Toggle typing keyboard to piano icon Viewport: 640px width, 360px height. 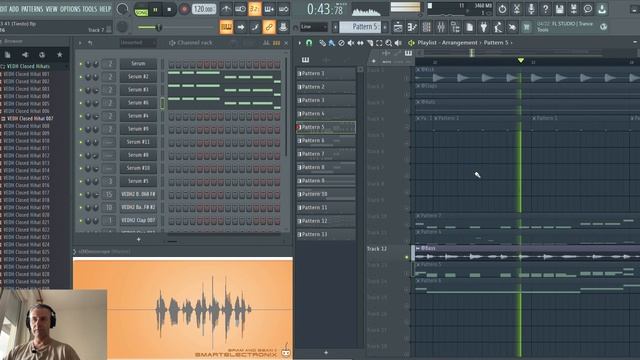[x=226, y=27]
